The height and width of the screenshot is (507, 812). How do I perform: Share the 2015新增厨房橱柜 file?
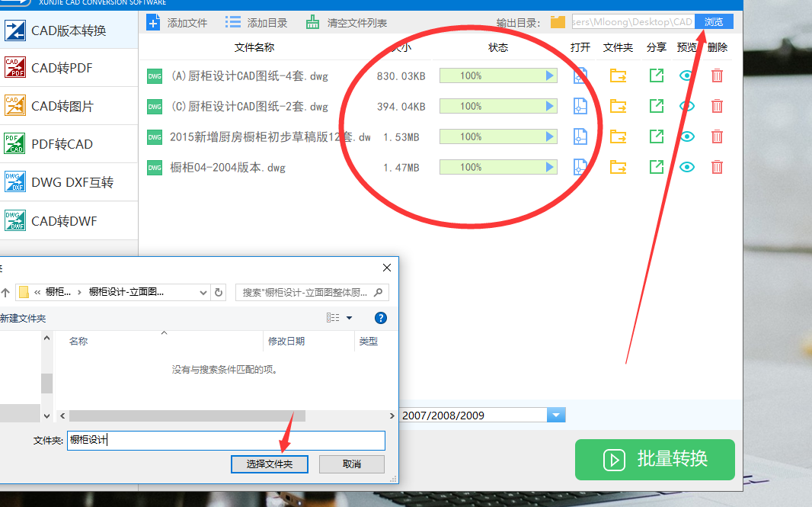coord(656,137)
